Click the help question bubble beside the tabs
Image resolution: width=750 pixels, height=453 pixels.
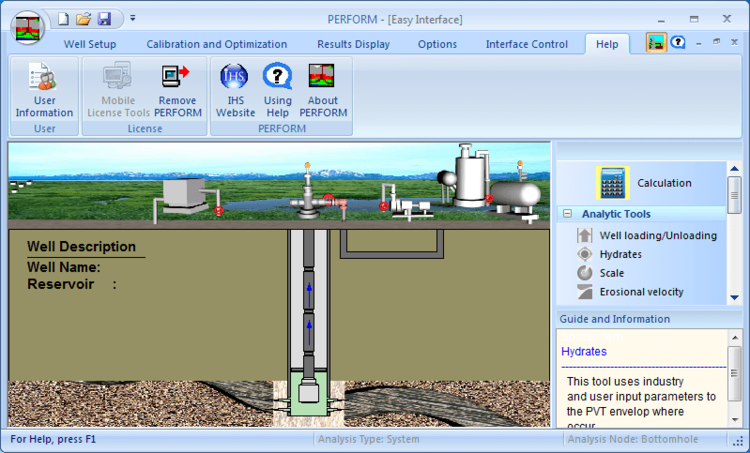(x=678, y=43)
